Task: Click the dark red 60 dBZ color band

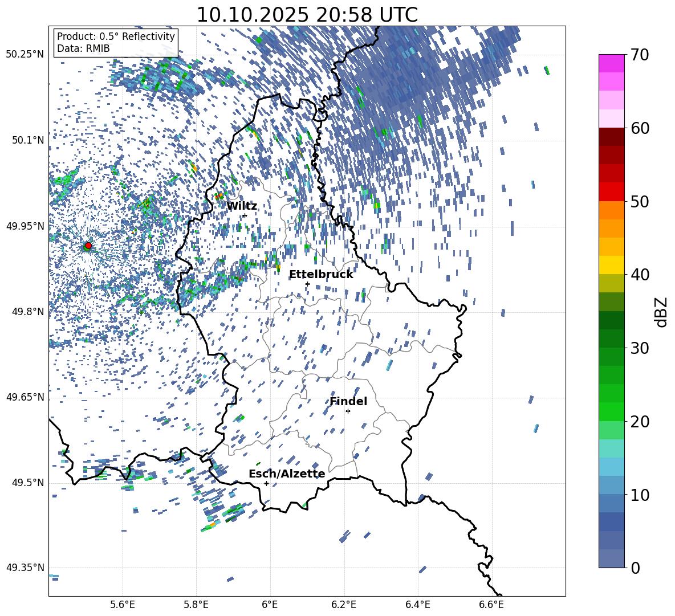Action: pyautogui.click(x=611, y=137)
